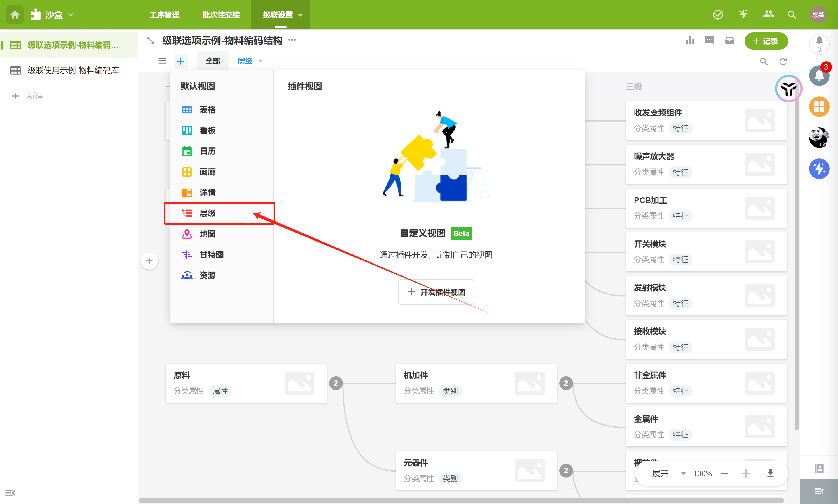
Task: Collapse child nodes of 原料
Action: [x=335, y=384]
